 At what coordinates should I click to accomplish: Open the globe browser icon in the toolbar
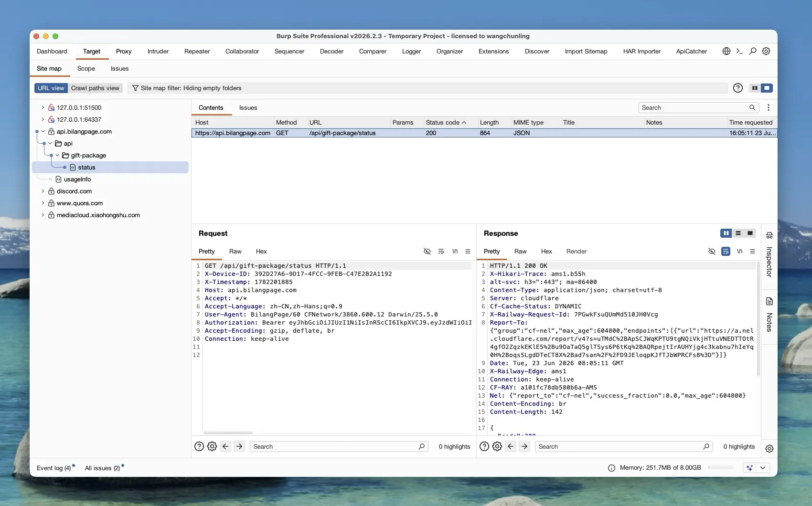(x=726, y=51)
